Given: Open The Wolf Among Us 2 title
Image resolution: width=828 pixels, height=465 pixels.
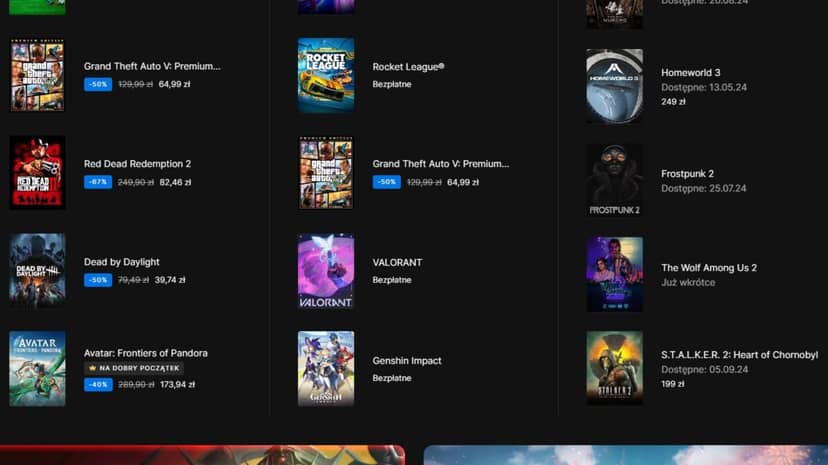Looking at the screenshot, I should pyautogui.click(x=709, y=268).
